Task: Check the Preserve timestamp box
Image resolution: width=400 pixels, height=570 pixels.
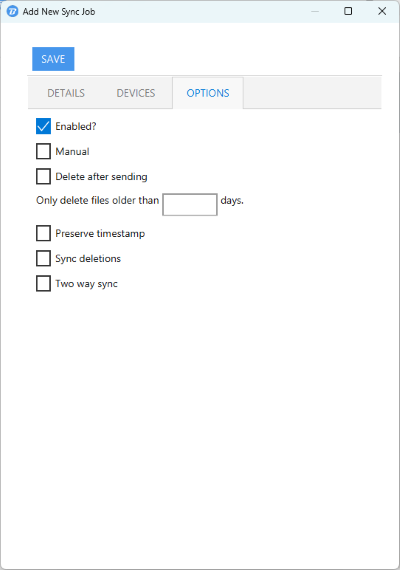Action: coord(43,233)
